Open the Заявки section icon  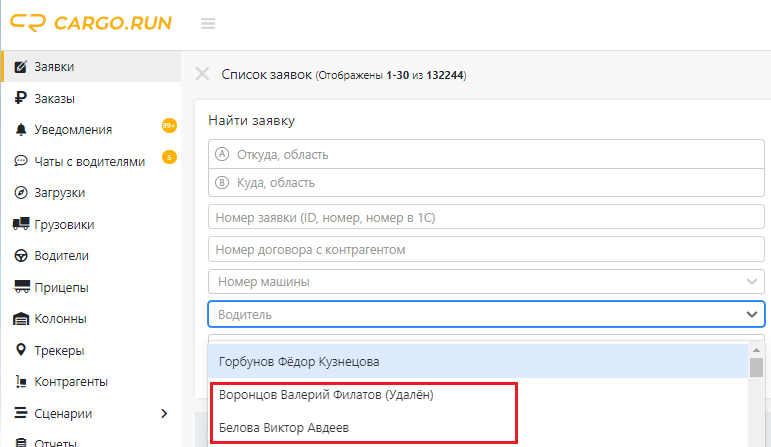point(20,67)
